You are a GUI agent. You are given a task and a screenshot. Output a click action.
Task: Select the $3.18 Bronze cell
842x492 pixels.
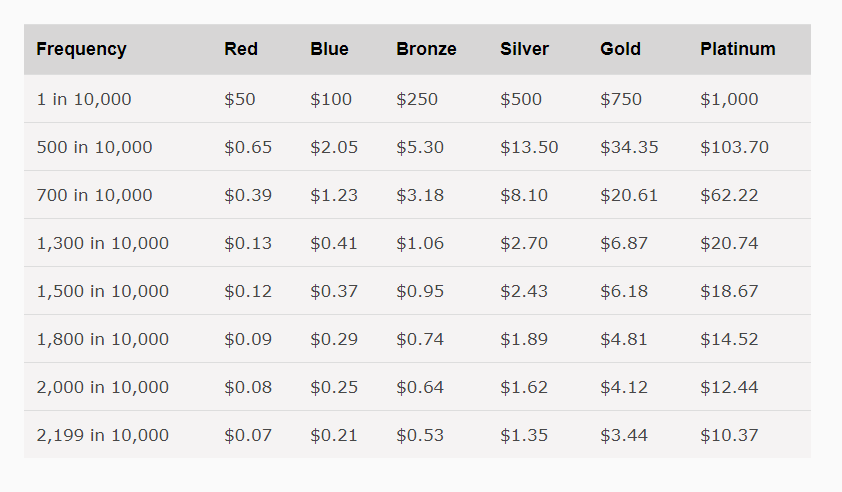point(420,196)
